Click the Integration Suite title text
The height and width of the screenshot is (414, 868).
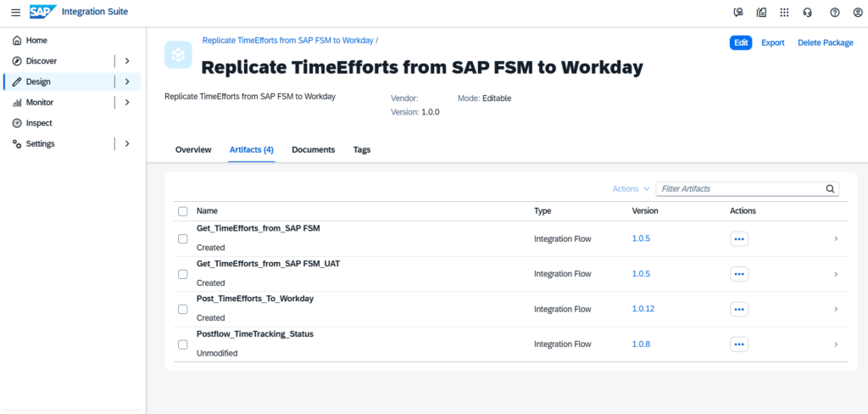[95, 12]
